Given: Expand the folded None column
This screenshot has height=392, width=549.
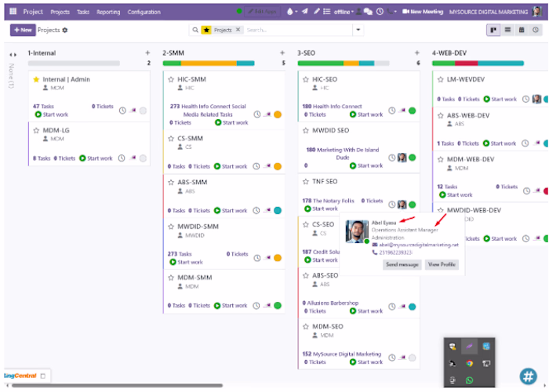Looking at the screenshot, I should pos(13,55).
